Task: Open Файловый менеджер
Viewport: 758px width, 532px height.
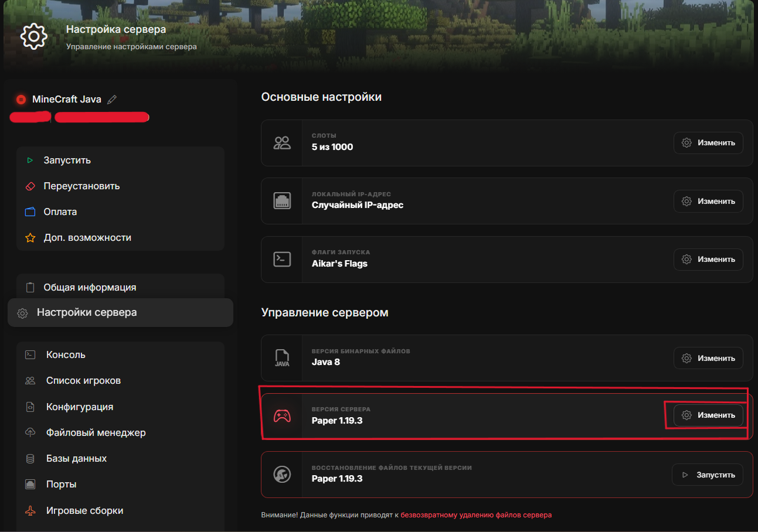Action: pos(120,432)
